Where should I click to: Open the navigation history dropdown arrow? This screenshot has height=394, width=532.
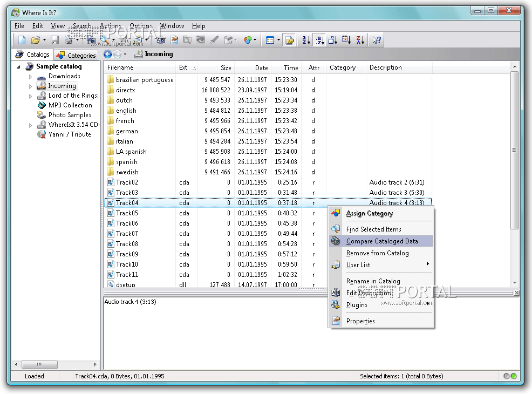(x=125, y=55)
